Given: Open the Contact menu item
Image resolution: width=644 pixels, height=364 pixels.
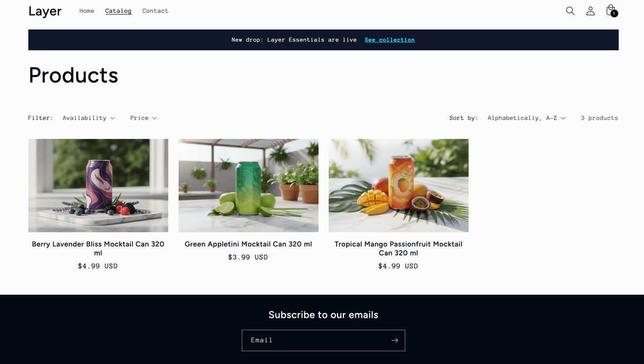Looking at the screenshot, I should click(x=156, y=11).
